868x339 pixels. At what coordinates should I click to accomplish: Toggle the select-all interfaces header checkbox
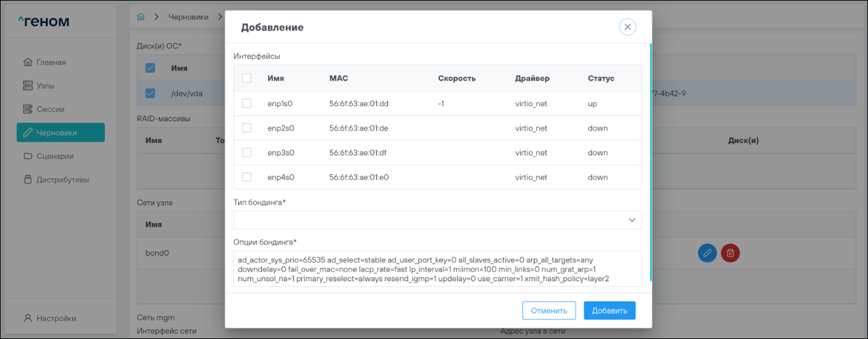coord(247,78)
